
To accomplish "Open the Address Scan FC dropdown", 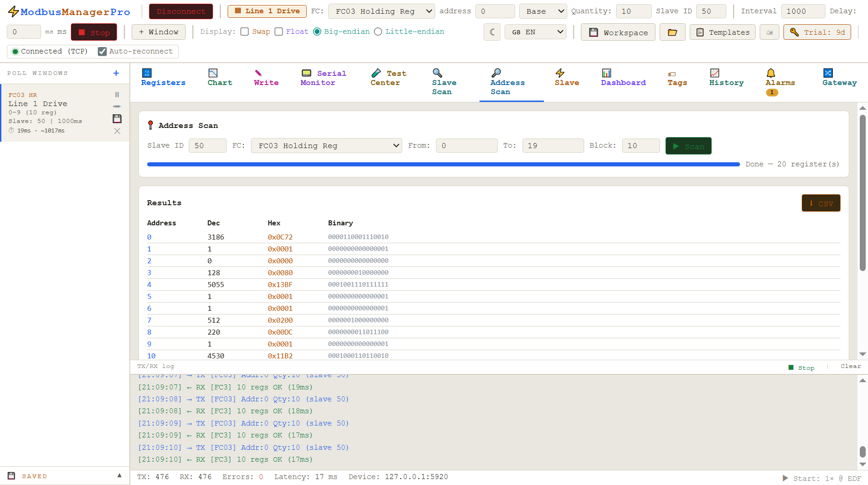I will (x=326, y=146).
